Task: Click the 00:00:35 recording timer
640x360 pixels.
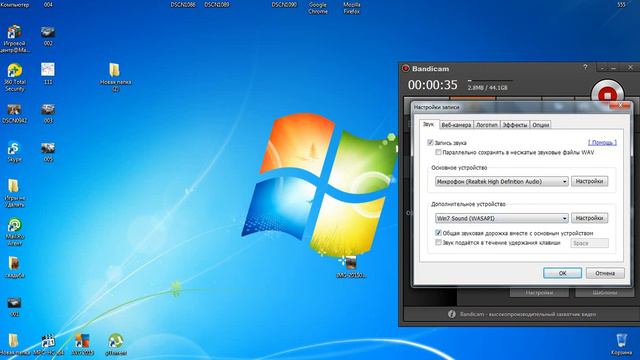Action: [433, 85]
